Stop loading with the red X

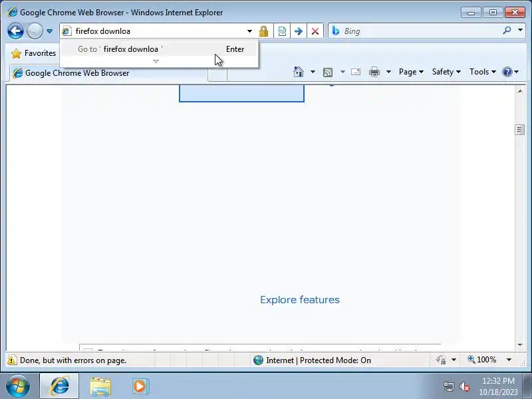point(315,31)
